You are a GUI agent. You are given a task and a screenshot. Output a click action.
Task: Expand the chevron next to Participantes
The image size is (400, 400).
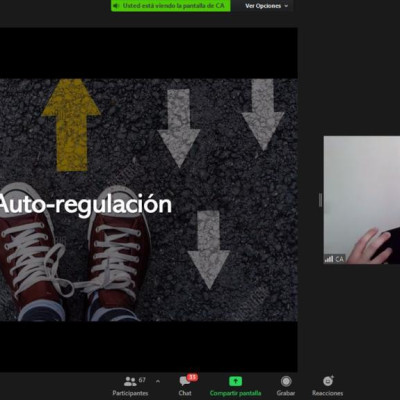(158, 381)
